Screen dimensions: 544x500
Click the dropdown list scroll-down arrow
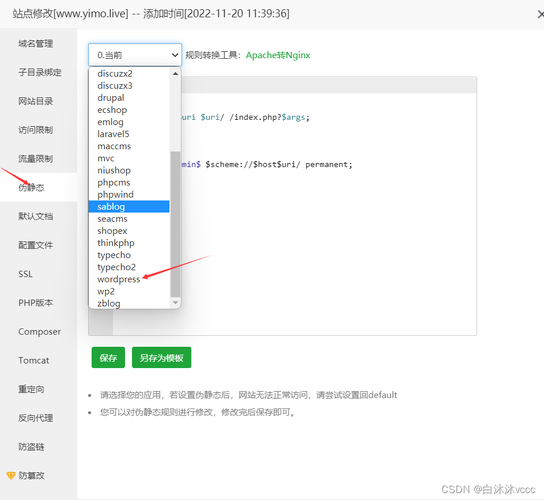tap(175, 303)
